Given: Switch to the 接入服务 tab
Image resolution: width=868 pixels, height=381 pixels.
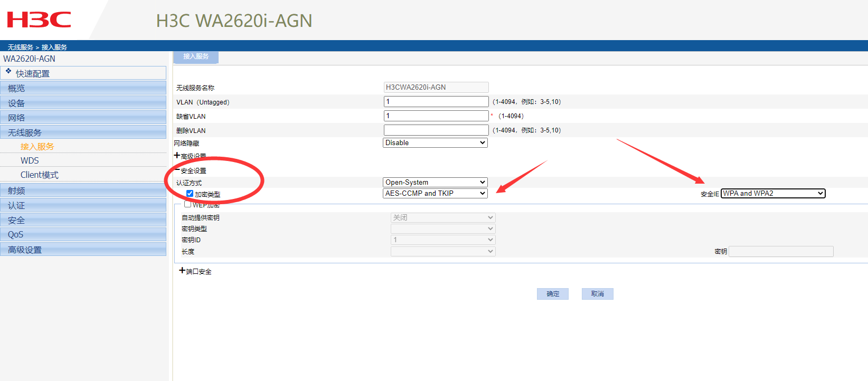Looking at the screenshot, I should coord(196,56).
